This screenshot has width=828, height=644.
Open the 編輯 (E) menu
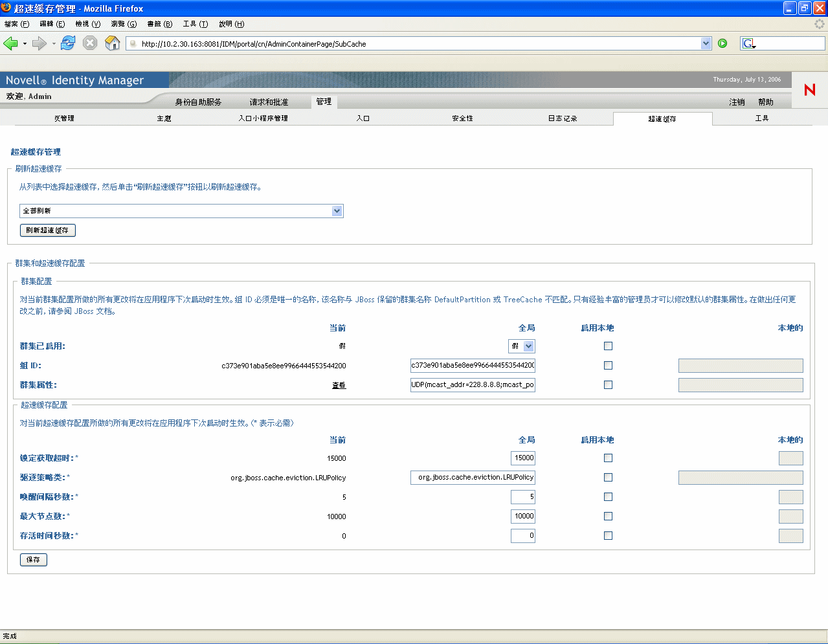point(52,24)
